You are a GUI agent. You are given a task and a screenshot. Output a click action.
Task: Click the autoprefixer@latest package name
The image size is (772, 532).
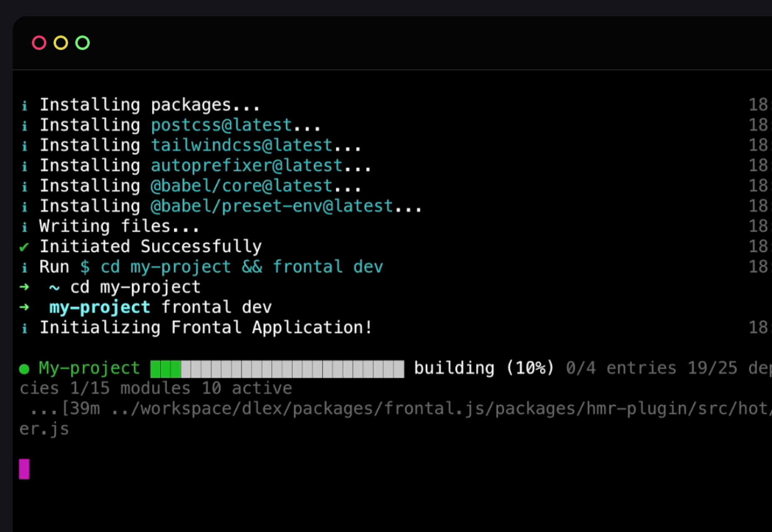coord(247,166)
